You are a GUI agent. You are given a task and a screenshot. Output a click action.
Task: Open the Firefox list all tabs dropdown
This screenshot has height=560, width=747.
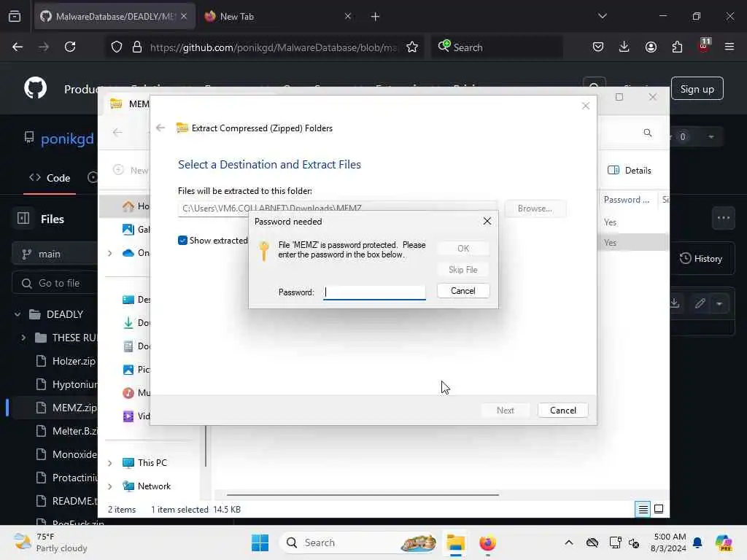pyautogui.click(x=602, y=16)
